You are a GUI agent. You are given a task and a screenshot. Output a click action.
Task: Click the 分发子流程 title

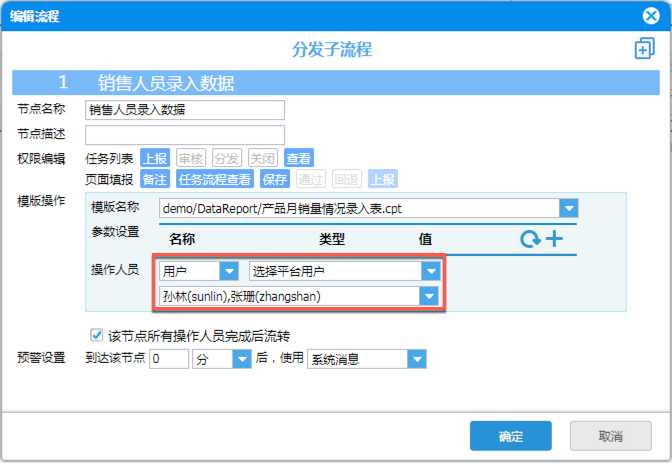point(332,49)
